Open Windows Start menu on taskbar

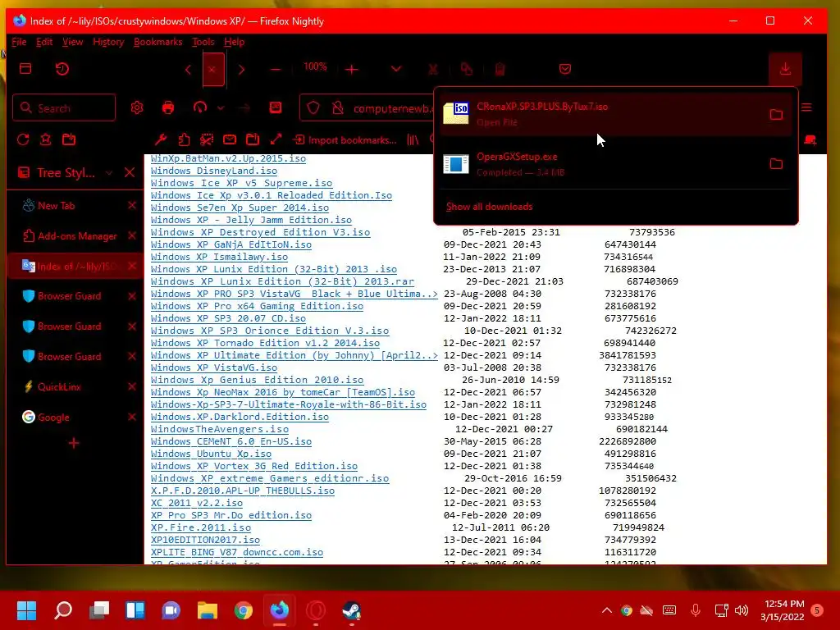pos(26,610)
